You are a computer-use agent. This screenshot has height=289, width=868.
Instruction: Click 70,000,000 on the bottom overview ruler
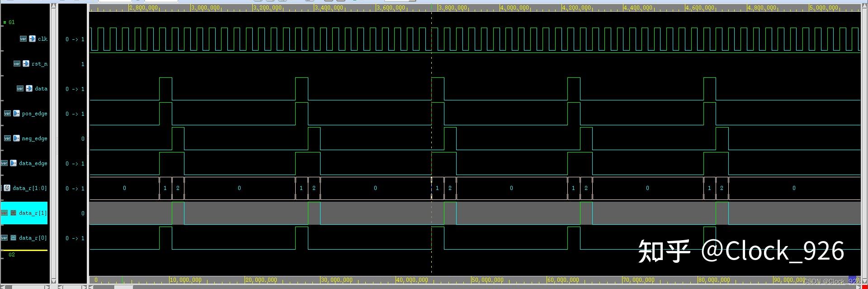(639, 280)
